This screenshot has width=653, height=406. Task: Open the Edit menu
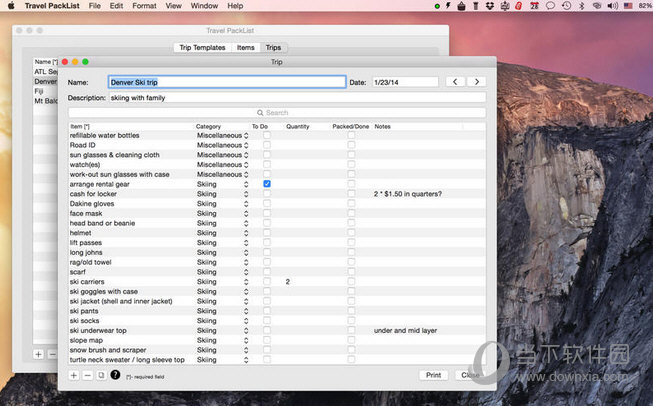coord(116,6)
